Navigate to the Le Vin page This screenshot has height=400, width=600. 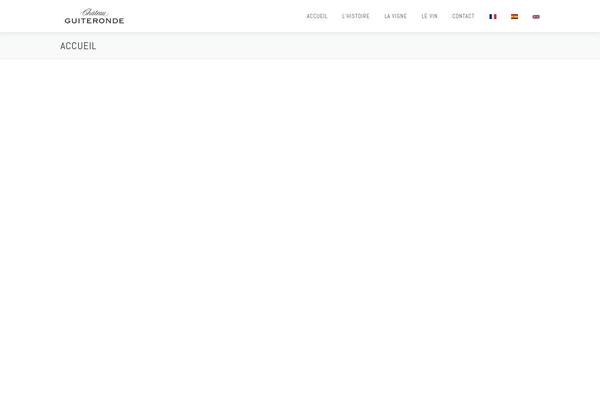point(429,16)
